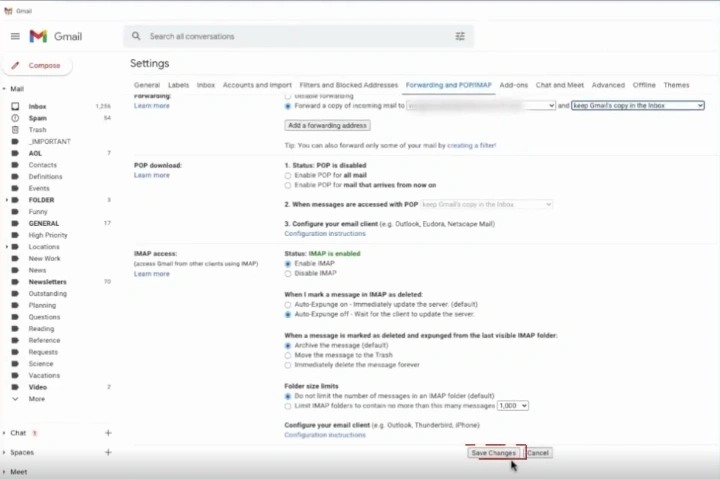Click the _IMPORTANT label icon

click(15, 141)
